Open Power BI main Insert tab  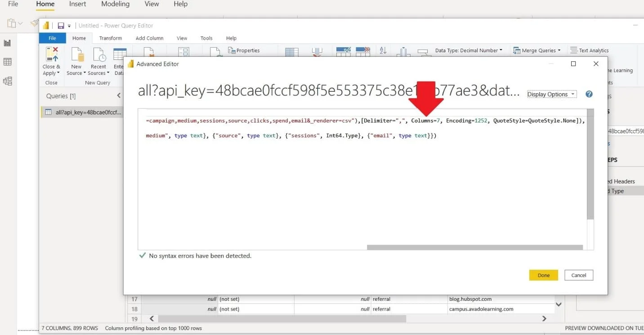point(78,4)
